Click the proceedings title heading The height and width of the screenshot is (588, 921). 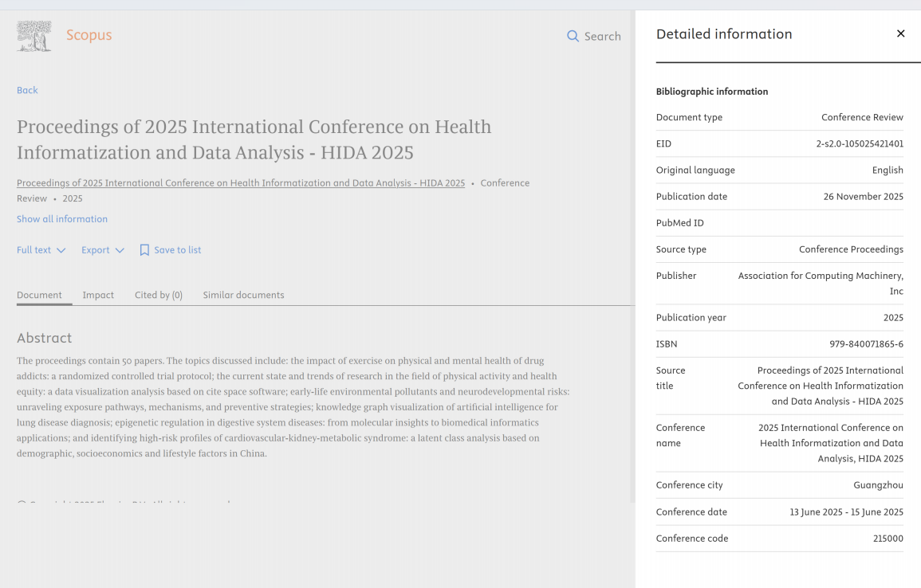pyautogui.click(x=254, y=139)
